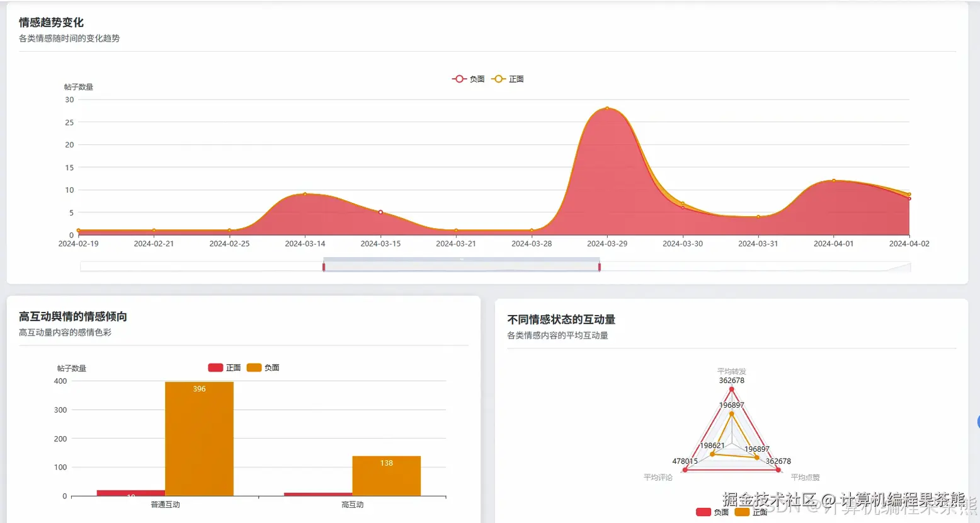Click the 2024-02-19 axis date label
The width and height of the screenshot is (980, 523).
coord(78,243)
